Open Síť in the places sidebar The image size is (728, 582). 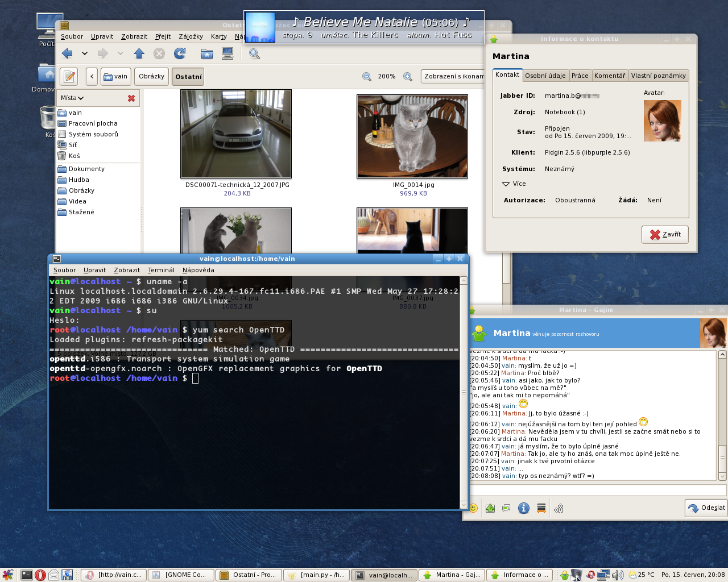point(72,145)
